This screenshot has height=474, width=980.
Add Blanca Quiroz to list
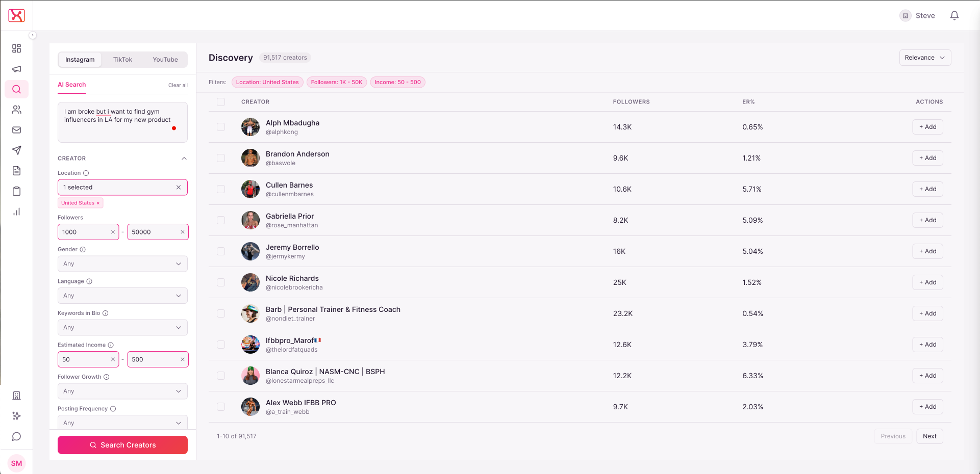pyautogui.click(x=927, y=376)
